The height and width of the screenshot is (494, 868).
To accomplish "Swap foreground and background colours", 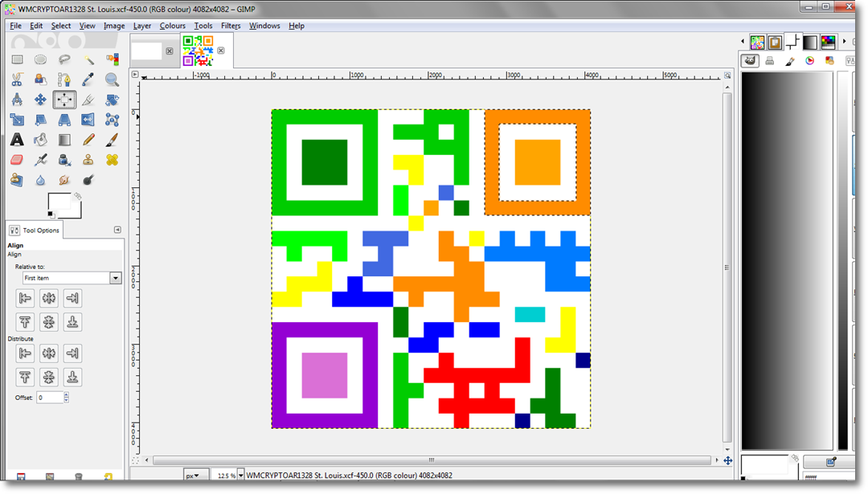I will pos(78,196).
